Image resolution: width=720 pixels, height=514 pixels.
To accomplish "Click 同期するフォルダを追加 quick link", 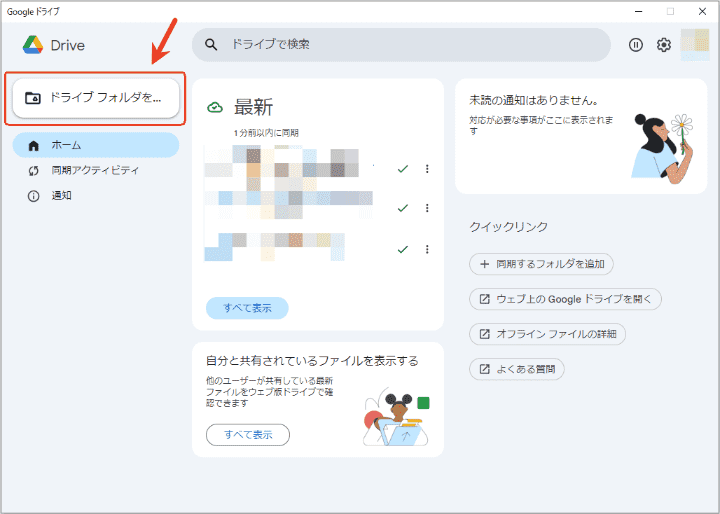I will 541,264.
